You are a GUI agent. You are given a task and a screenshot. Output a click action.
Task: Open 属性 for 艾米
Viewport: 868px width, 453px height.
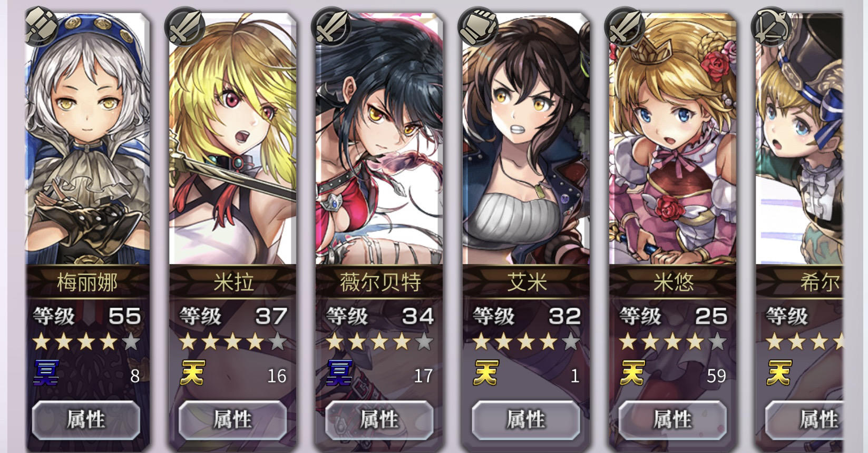click(x=525, y=420)
